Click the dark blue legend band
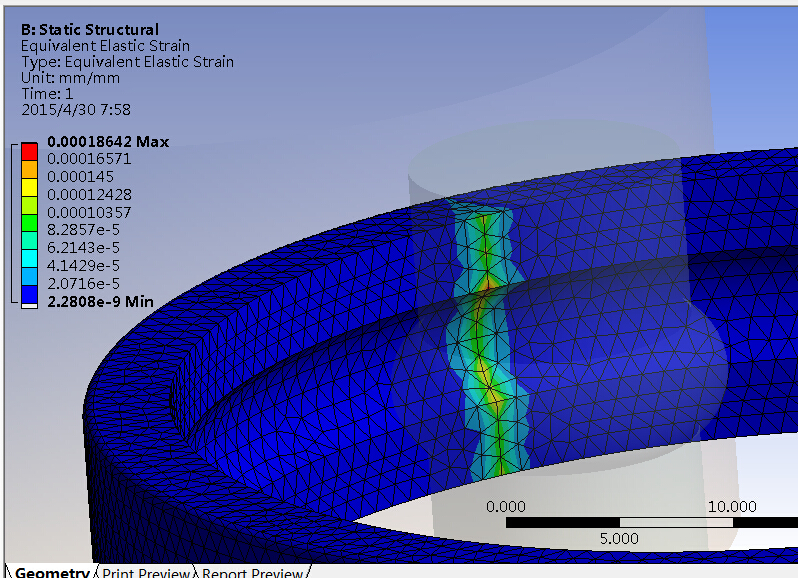 coord(30,294)
